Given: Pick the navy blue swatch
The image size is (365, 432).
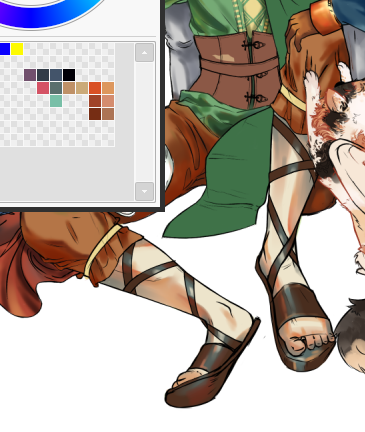Looking at the screenshot, I should [x=56, y=75].
